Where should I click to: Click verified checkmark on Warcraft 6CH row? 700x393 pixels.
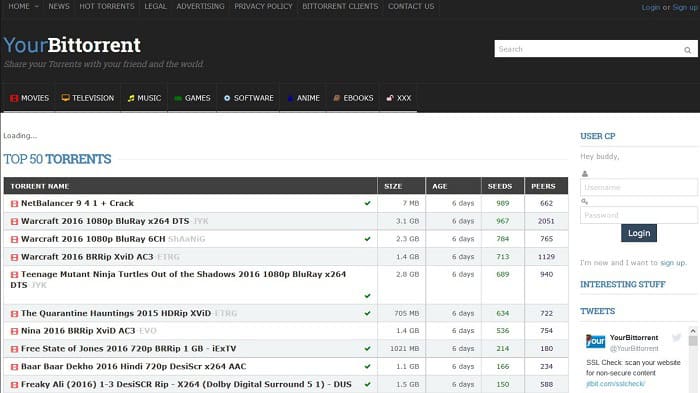coord(367,239)
